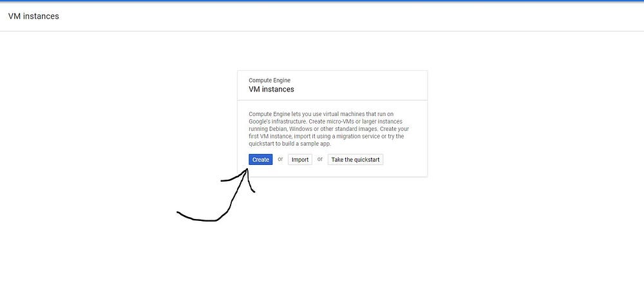Viewport: 644px width, 295px height.
Task: Select the VM instances page title
Action: point(33,16)
